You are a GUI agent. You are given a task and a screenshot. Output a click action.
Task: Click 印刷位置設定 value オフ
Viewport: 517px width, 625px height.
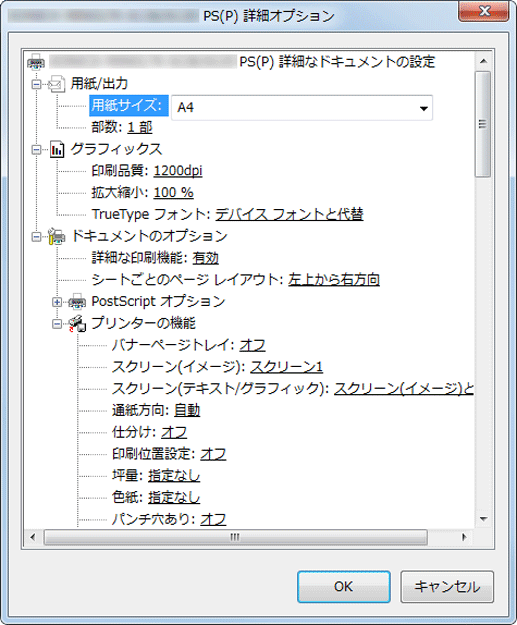tap(213, 454)
